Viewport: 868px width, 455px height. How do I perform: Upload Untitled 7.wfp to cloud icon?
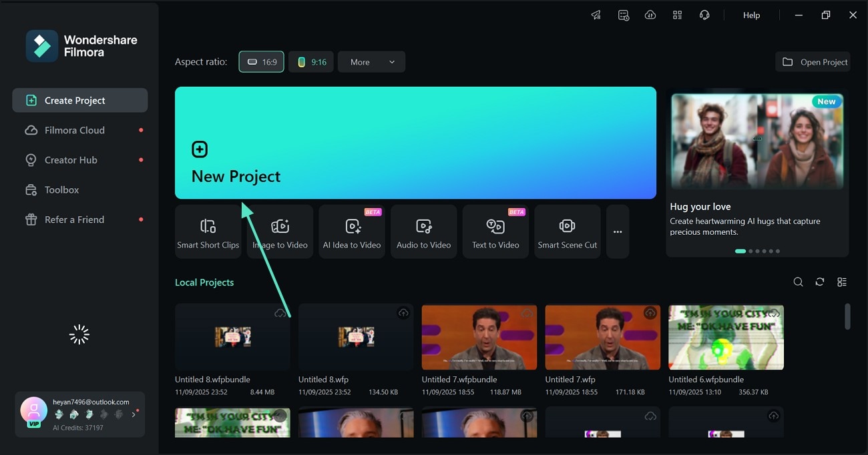click(x=650, y=313)
